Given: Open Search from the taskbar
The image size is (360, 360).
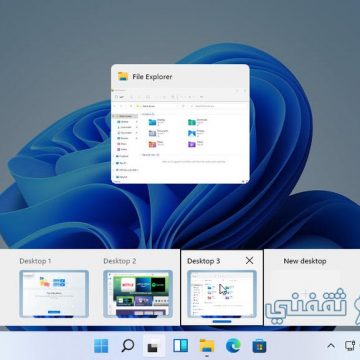Looking at the screenshot, I should tap(127, 346).
